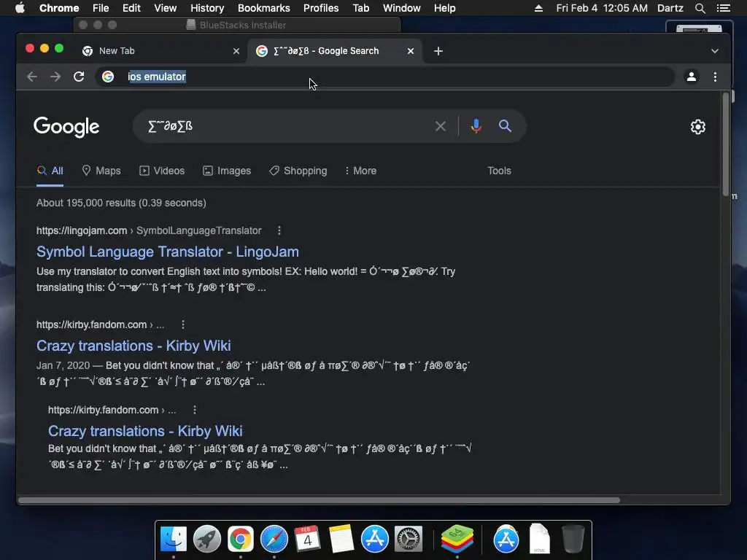Click the horizontal scrollbar at window bottom
The height and width of the screenshot is (560, 747).
click(320, 500)
